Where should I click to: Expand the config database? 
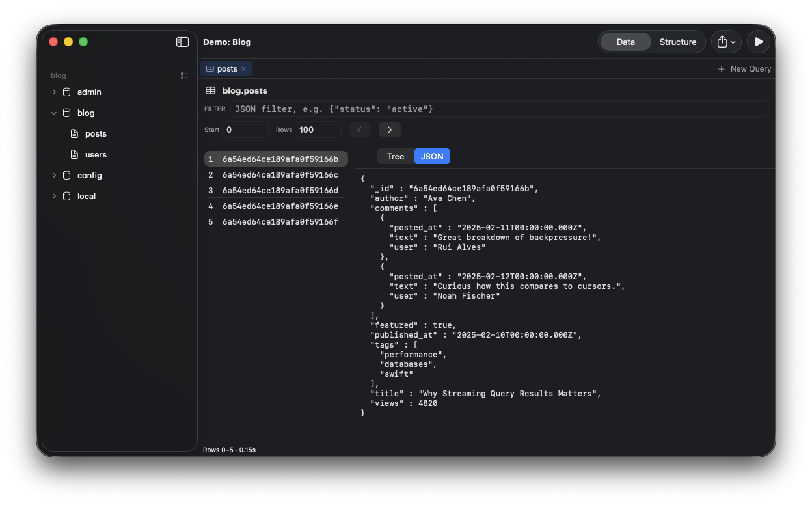click(x=54, y=176)
